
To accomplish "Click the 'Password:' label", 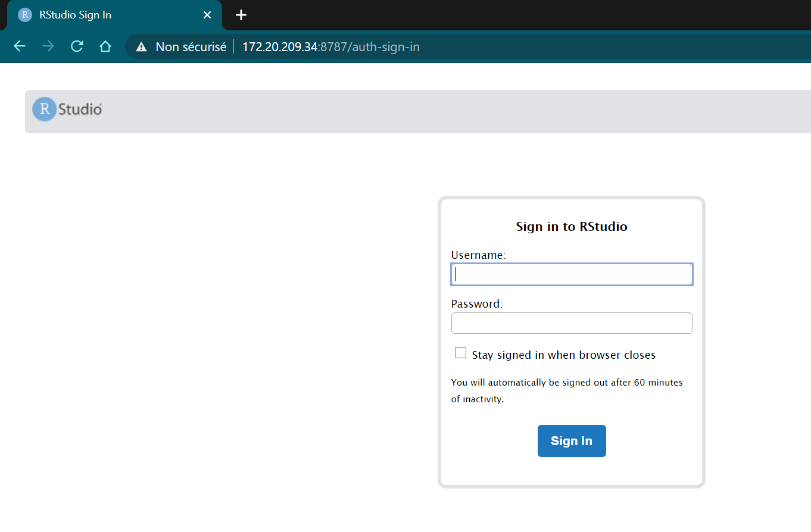I will [x=477, y=304].
